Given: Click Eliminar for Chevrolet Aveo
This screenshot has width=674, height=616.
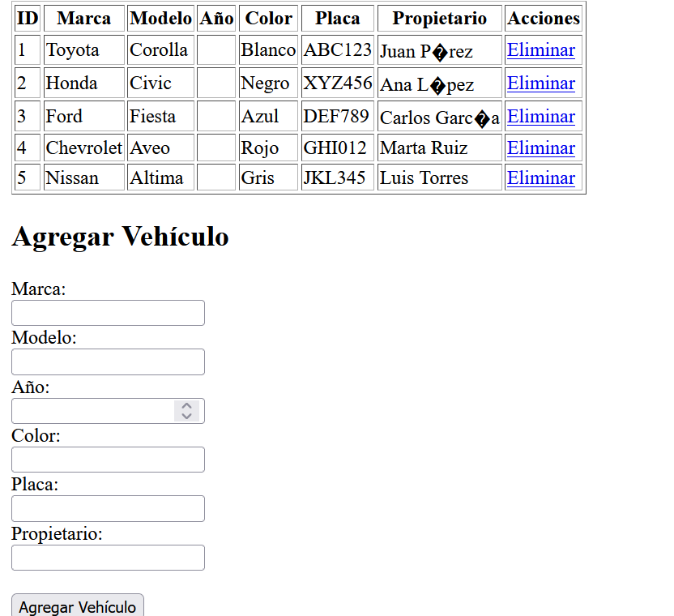Looking at the screenshot, I should click(x=540, y=148).
